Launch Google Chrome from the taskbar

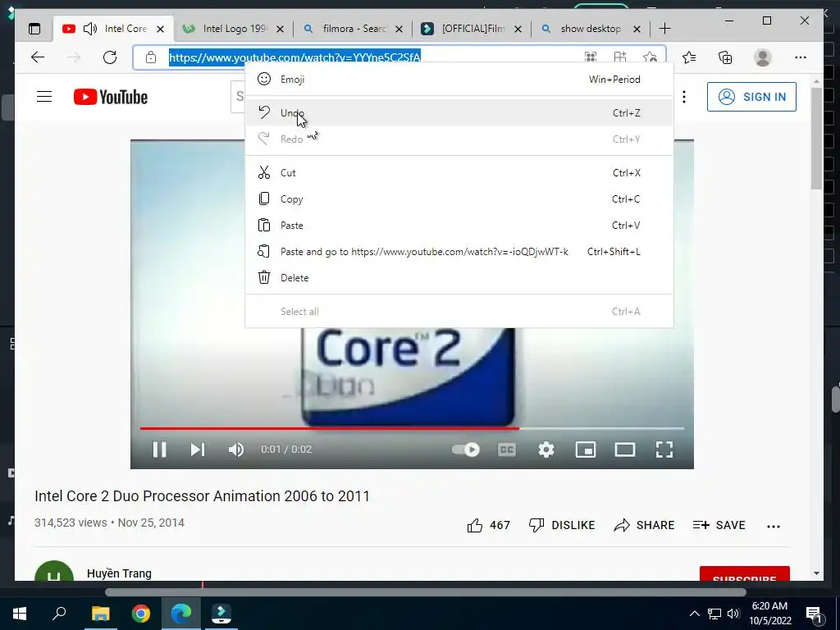click(141, 614)
